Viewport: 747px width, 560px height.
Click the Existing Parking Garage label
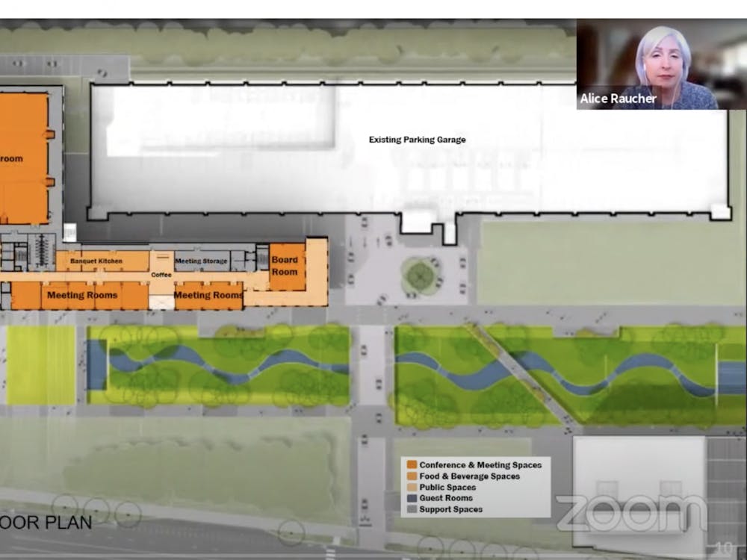417,140
